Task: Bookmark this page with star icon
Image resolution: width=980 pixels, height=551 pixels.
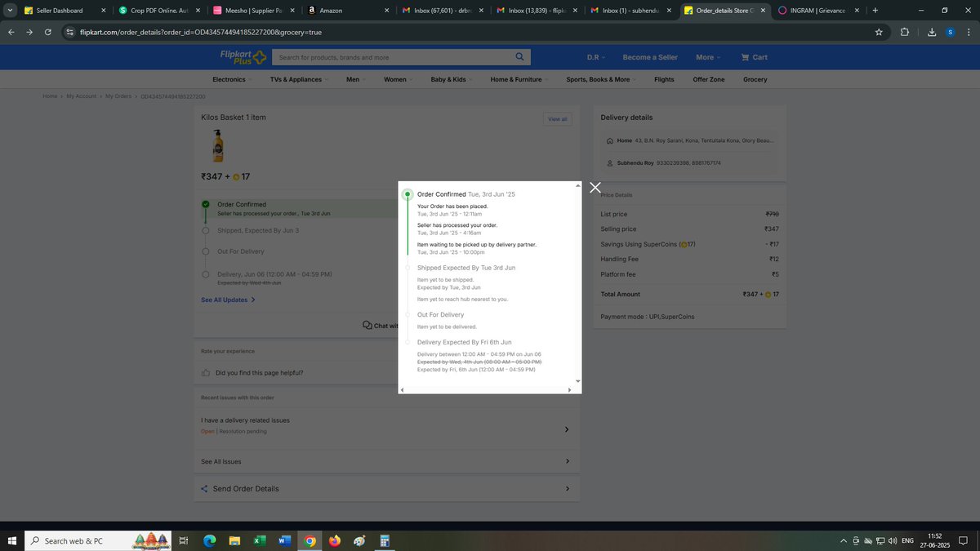Action: point(879,32)
